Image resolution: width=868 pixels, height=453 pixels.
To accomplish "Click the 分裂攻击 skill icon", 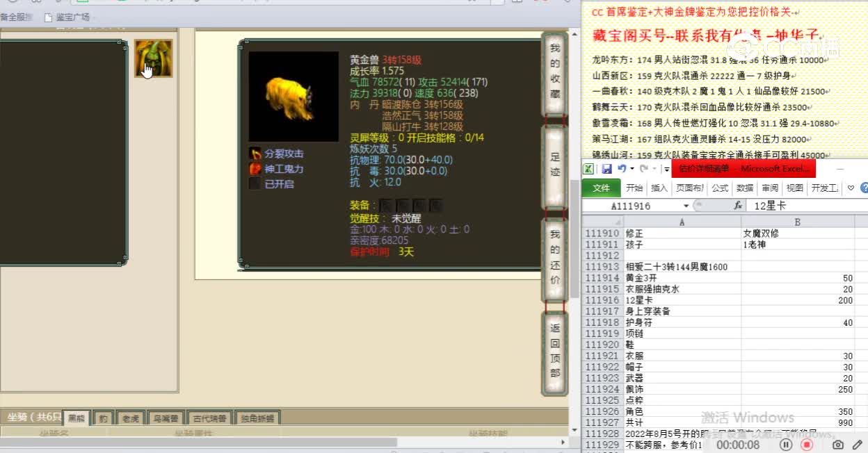I will click(255, 154).
